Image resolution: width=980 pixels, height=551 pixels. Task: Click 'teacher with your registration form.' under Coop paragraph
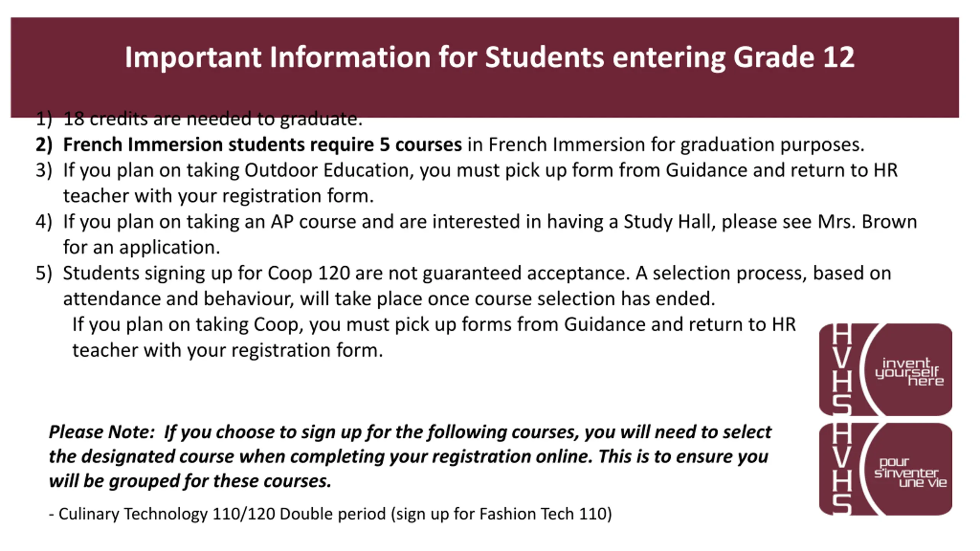pos(228,350)
